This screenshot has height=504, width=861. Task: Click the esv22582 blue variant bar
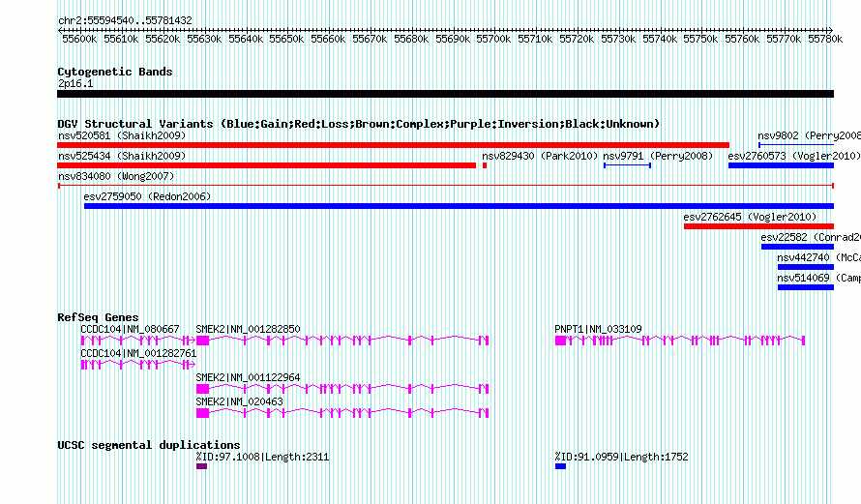point(797,247)
